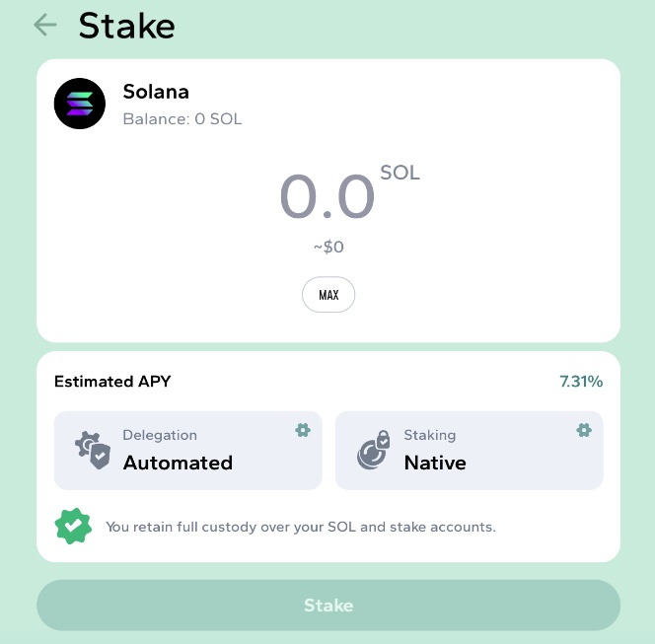Click the Balance: 0 SOL text

[182, 119]
